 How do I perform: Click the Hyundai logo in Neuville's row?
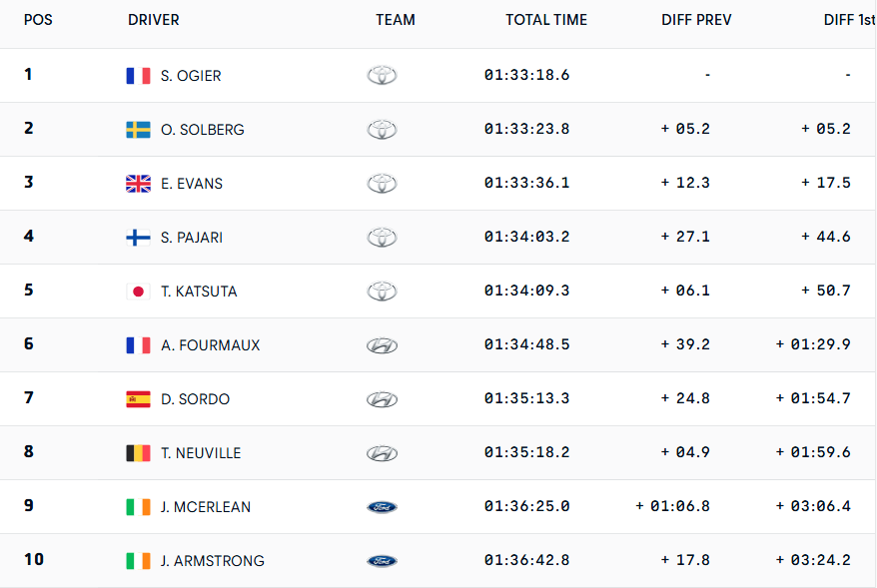point(382,453)
